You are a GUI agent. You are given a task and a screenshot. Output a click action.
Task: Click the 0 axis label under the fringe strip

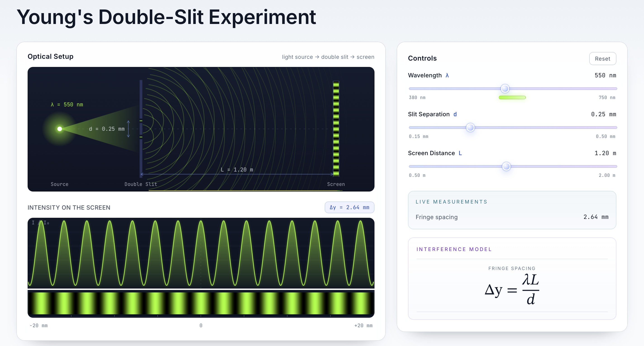tap(201, 325)
